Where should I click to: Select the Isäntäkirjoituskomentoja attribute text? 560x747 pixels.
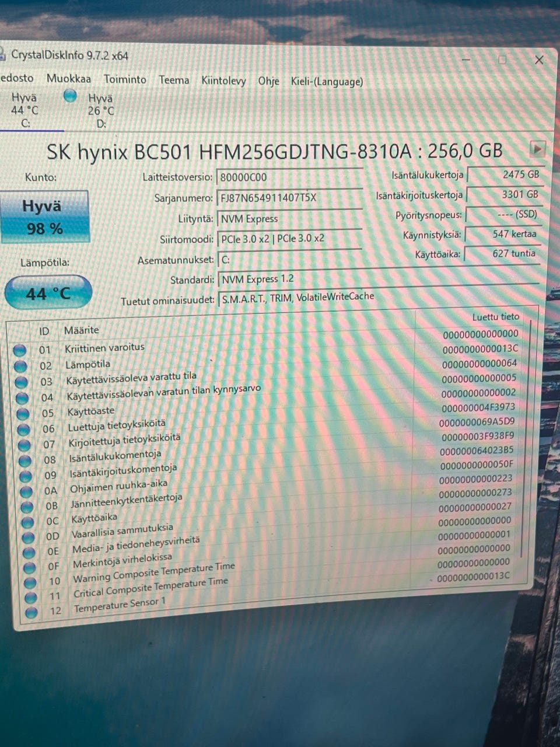click(123, 471)
